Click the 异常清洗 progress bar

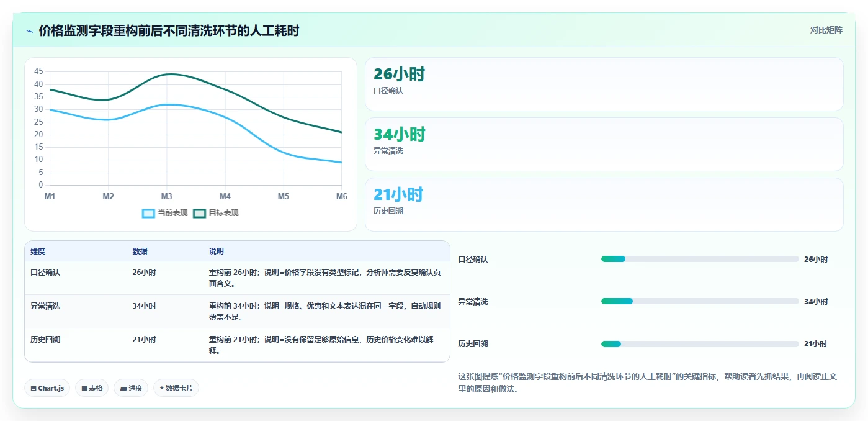(699, 301)
